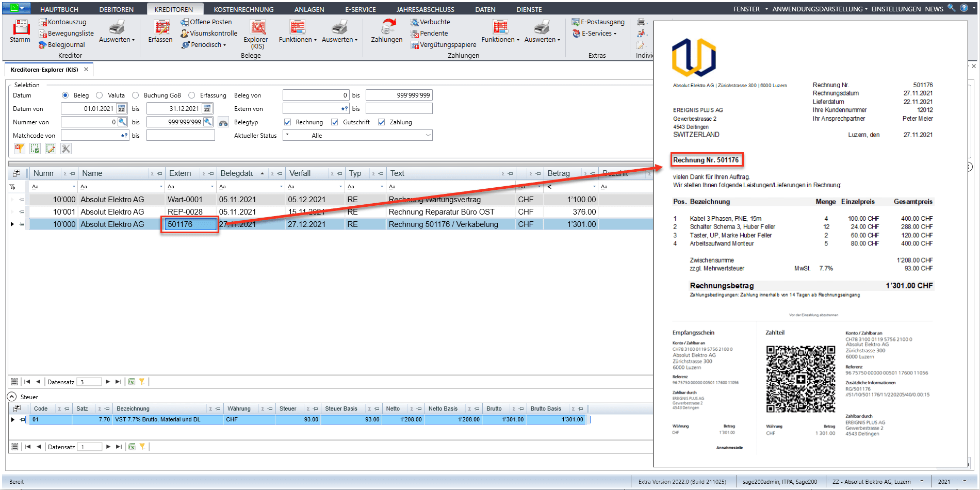
Task: Open E-Postausgang in Extras
Action: pyautogui.click(x=598, y=22)
